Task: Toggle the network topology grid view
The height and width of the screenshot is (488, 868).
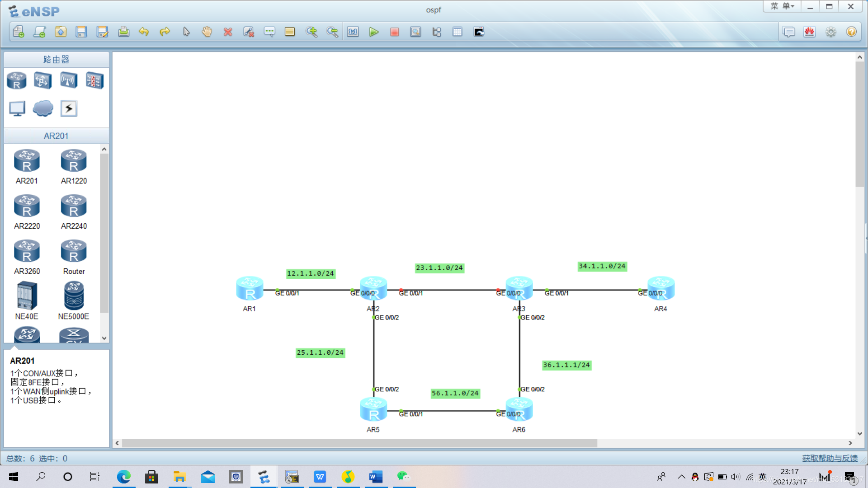Action: tap(457, 32)
